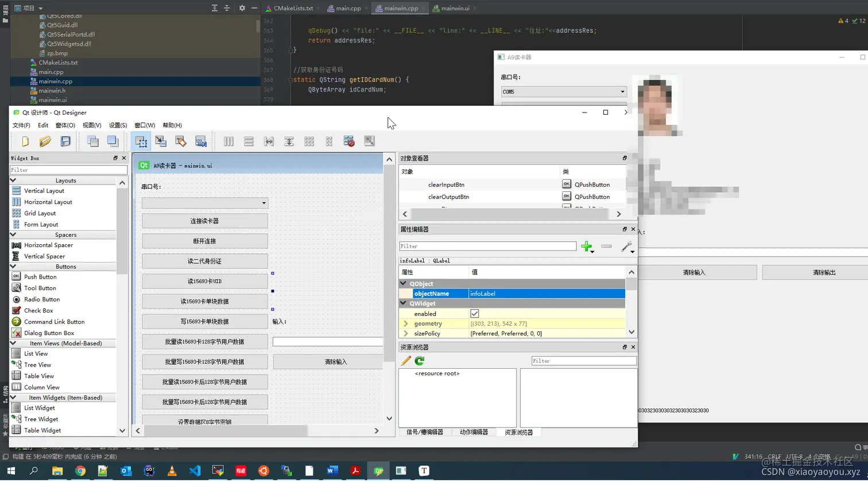The width and height of the screenshot is (868, 482).
Task: Open IDE settings gear in project panel
Action: [242, 8]
